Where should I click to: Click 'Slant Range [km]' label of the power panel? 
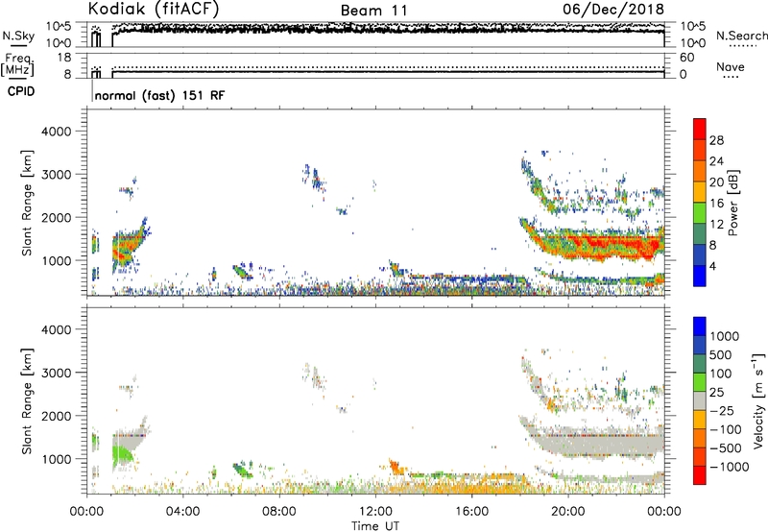click(x=27, y=203)
